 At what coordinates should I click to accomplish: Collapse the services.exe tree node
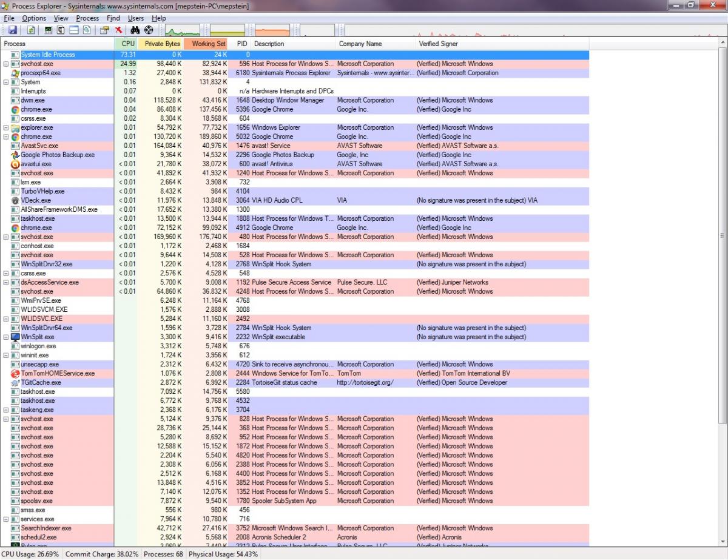click(x=6, y=519)
